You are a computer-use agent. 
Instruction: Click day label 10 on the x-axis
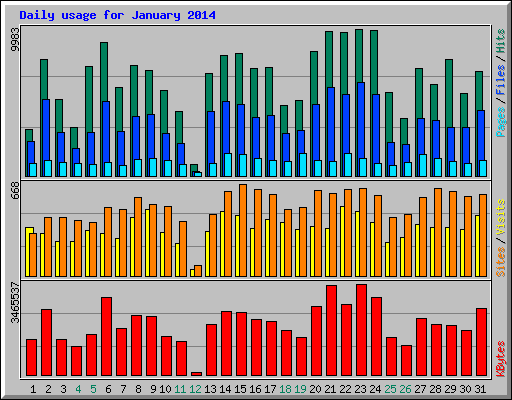[x=165, y=389]
